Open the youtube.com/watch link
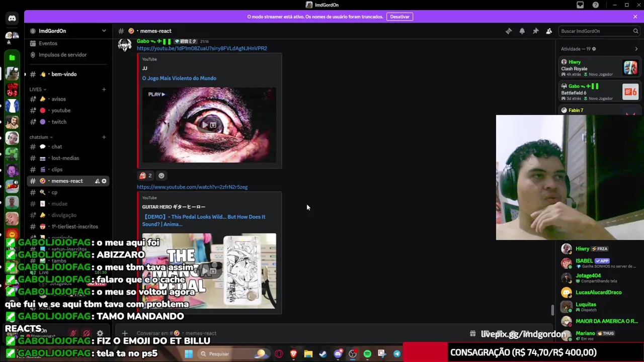644x362 pixels. click(x=192, y=187)
